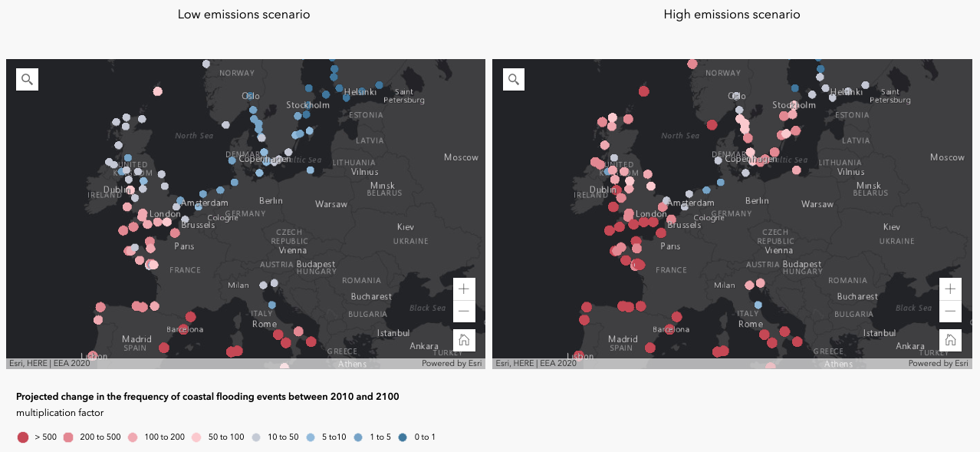
Task: Zoom in on the low emissions map
Action: (464, 289)
